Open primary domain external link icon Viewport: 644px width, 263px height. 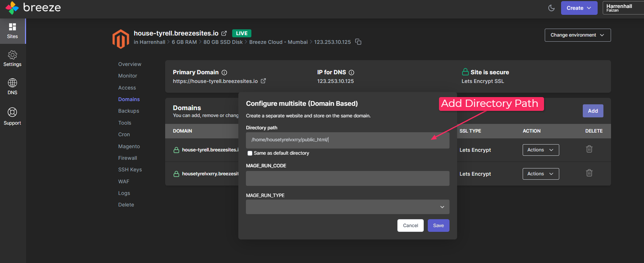[x=263, y=81]
